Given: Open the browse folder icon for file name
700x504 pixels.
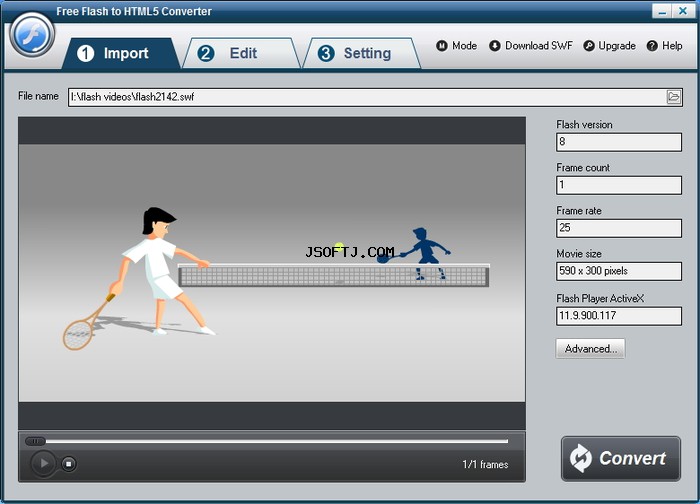Looking at the screenshot, I should coord(673,97).
